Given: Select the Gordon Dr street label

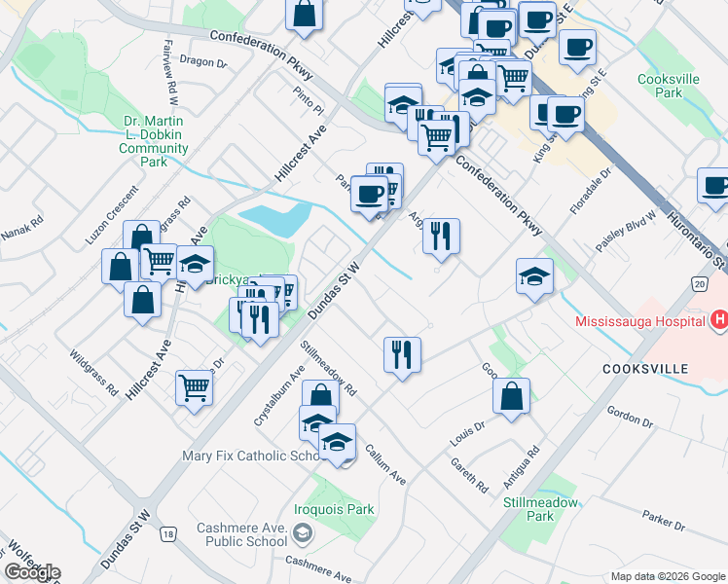Looking at the screenshot, I should click(x=630, y=417).
